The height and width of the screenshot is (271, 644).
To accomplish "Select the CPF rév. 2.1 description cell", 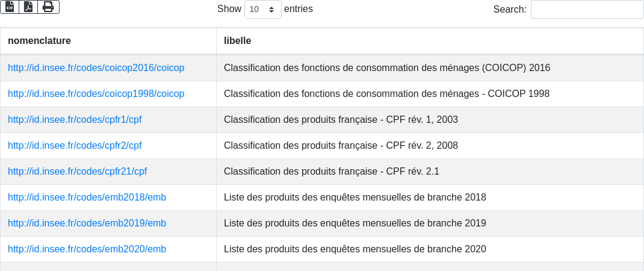I will point(430,172).
